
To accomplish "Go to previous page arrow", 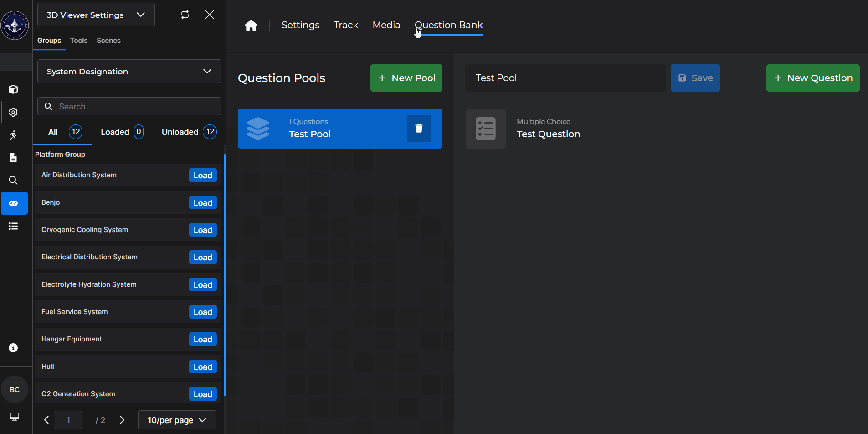I will [46, 420].
